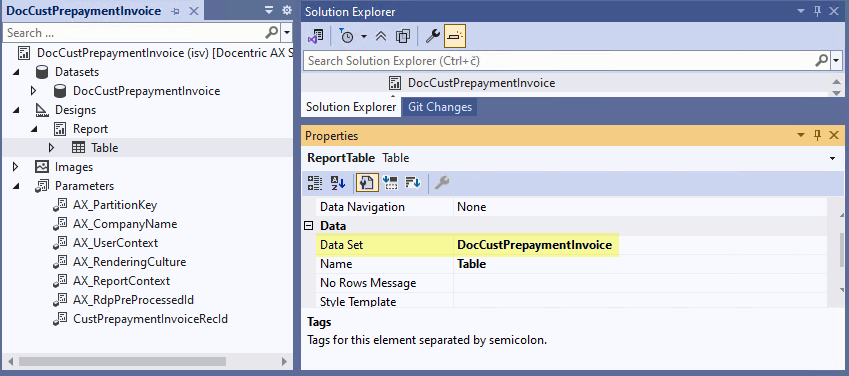Switch views with the Visual Studio icon
849x376 pixels.
(x=316, y=36)
